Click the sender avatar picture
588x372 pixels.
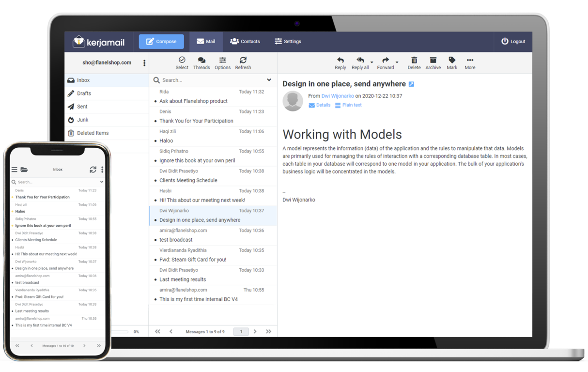(x=293, y=101)
